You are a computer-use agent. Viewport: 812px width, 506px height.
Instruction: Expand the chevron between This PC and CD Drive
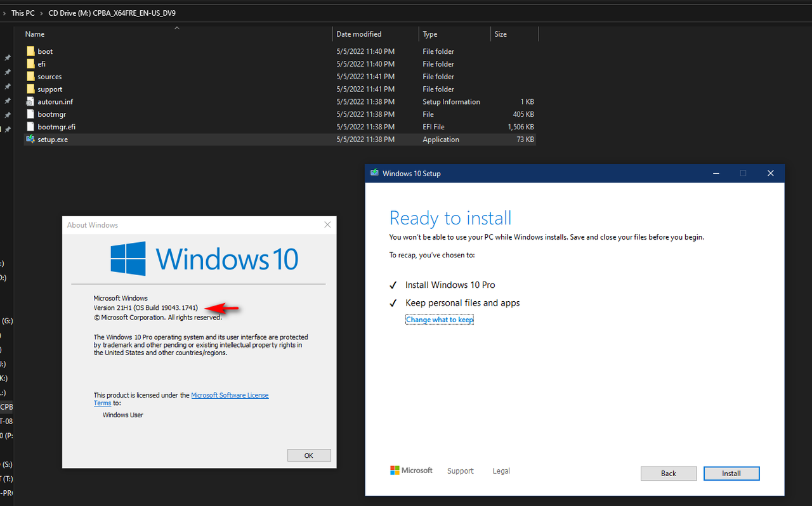pyautogui.click(x=42, y=13)
